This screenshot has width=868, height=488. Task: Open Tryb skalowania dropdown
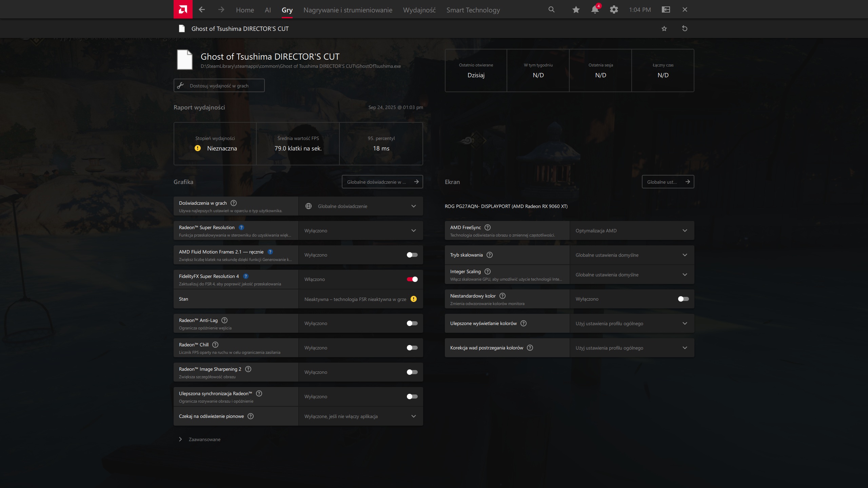632,255
